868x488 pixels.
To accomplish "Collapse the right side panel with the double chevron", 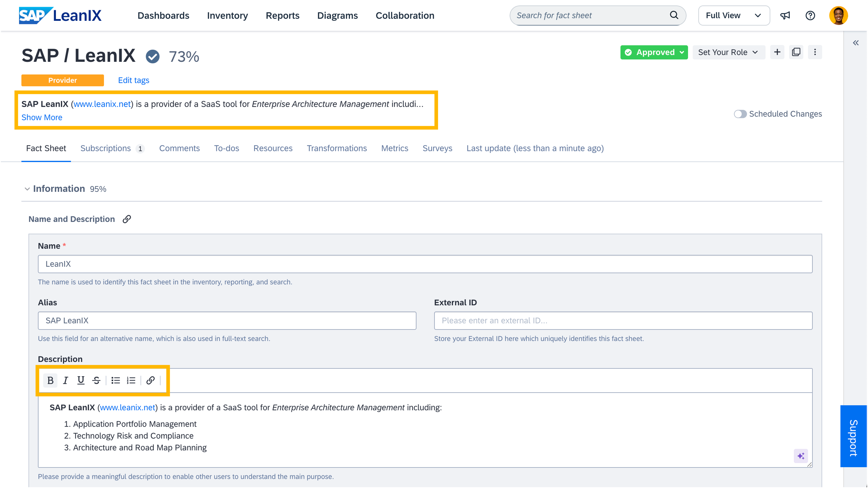I will [x=856, y=43].
